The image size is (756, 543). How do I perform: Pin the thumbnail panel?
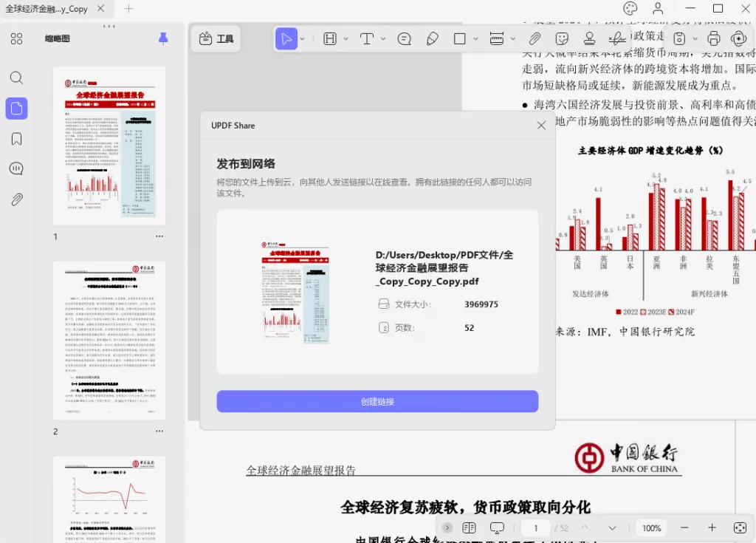[x=162, y=38]
